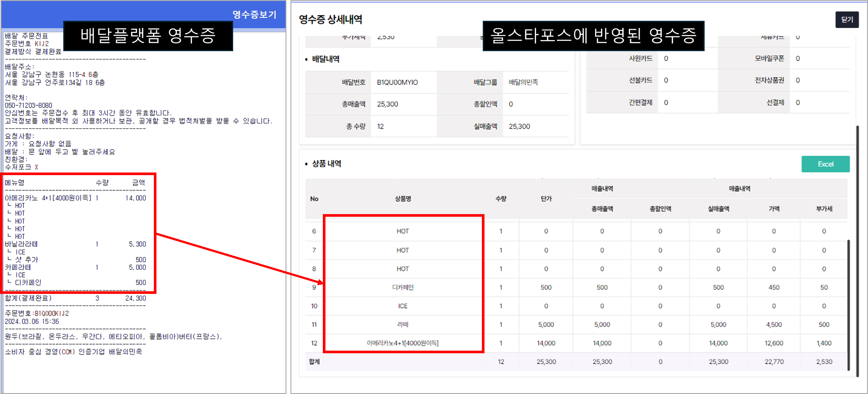Click the 닫기 button to close receipt details
This screenshot has width=868, height=394.
point(847,20)
